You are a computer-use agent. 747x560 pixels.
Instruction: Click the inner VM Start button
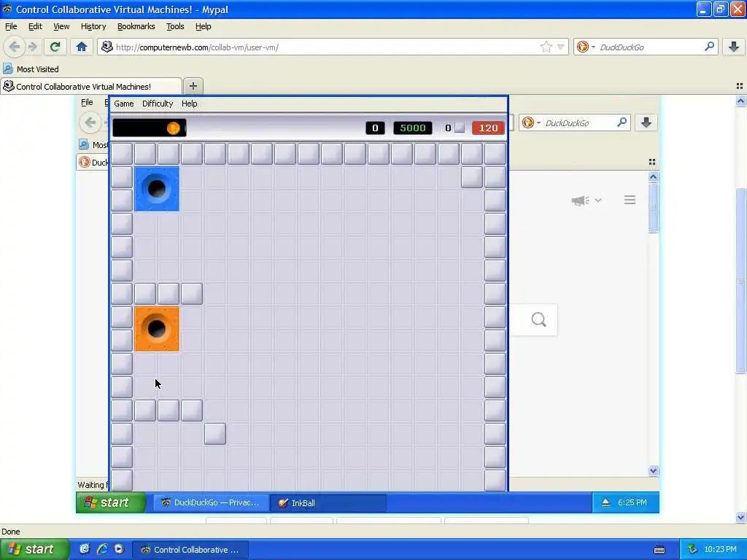[x=111, y=502]
